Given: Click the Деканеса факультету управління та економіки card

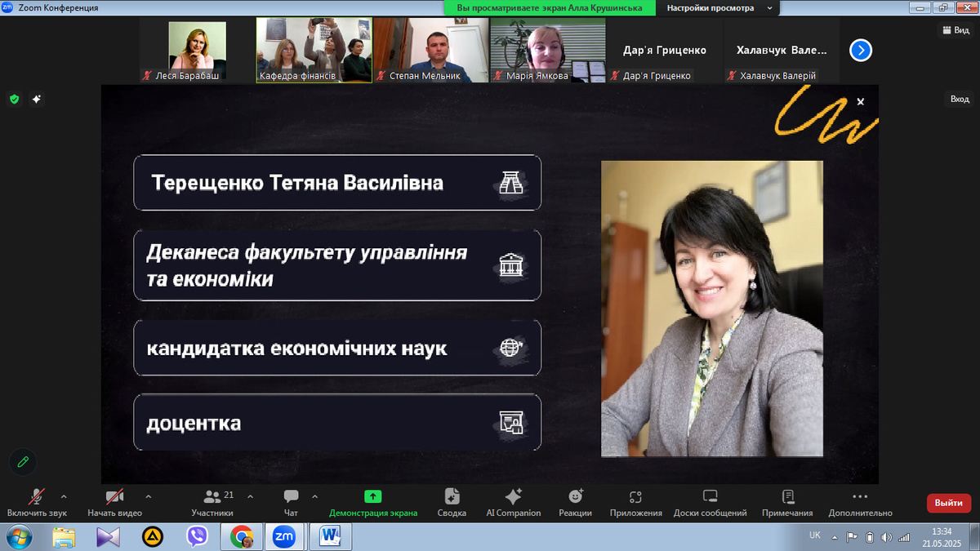Looking at the screenshot, I should click(337, 265).
